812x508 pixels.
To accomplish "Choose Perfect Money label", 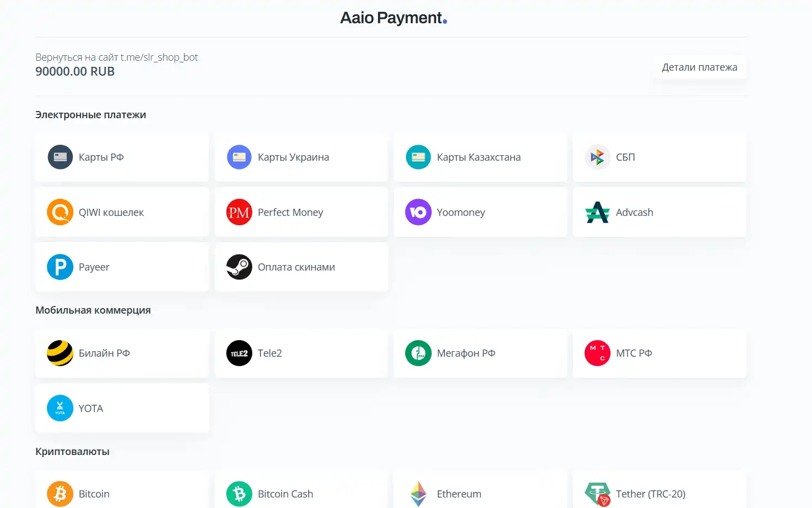I will pos(290,213).
